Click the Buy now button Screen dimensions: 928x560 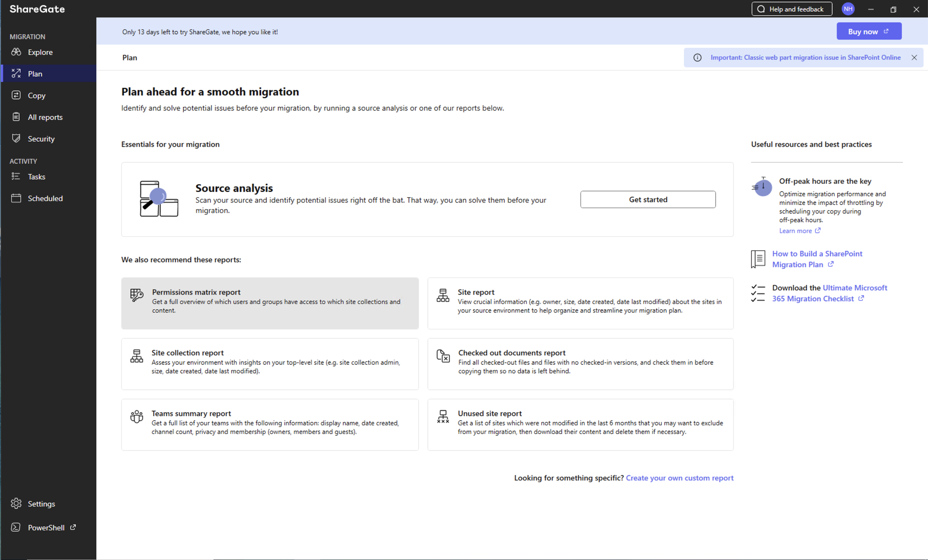tap(869, 31)
